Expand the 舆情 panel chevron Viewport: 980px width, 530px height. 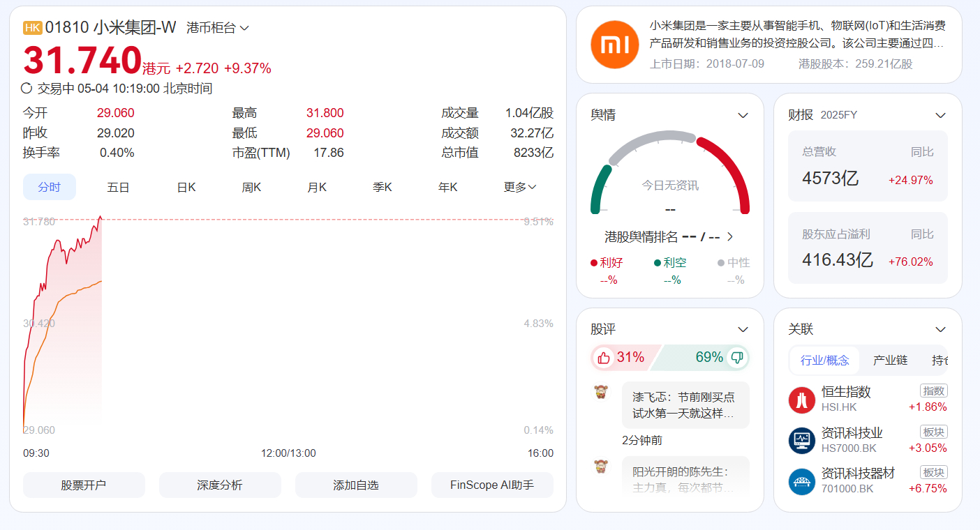(x=743, y=115)
